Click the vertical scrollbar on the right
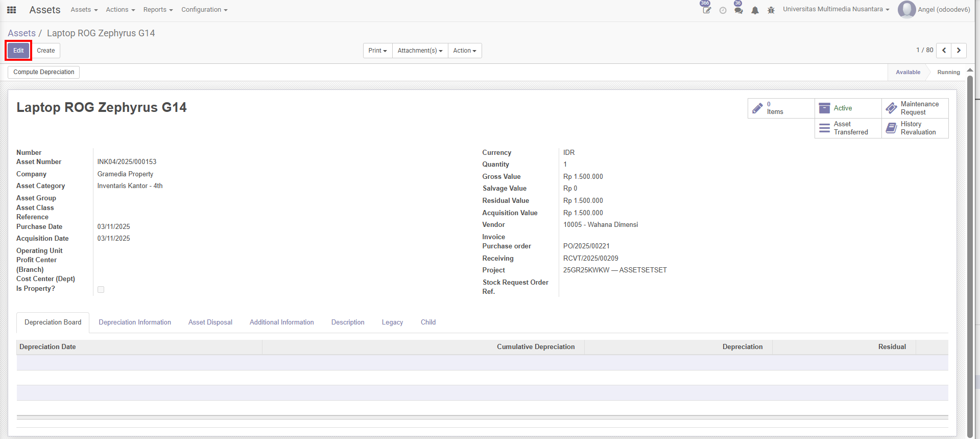The height and width of the screenshot is (439, 980). click(x=970, y=256)
